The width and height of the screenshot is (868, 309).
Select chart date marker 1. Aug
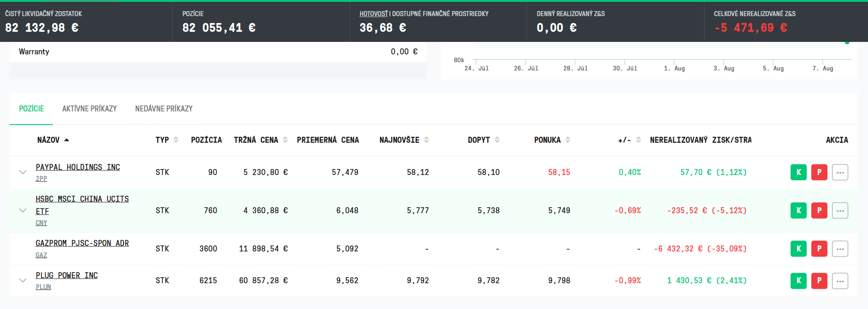click(674, 68)
